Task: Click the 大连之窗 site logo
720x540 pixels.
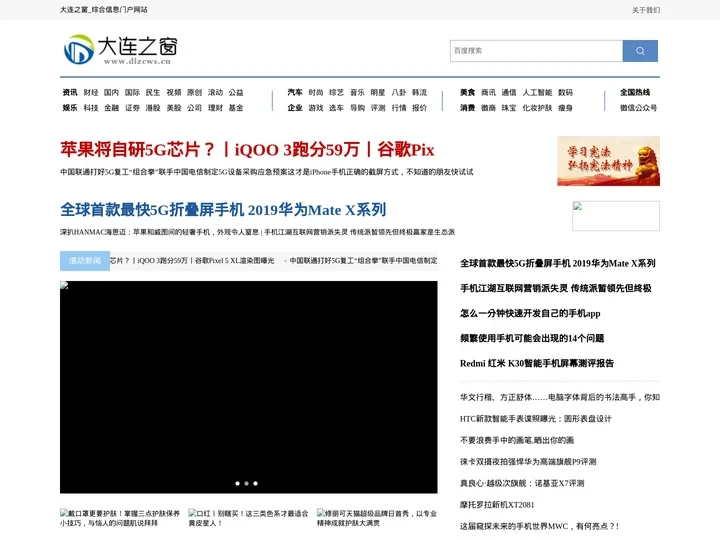Action: pos(120,50)
